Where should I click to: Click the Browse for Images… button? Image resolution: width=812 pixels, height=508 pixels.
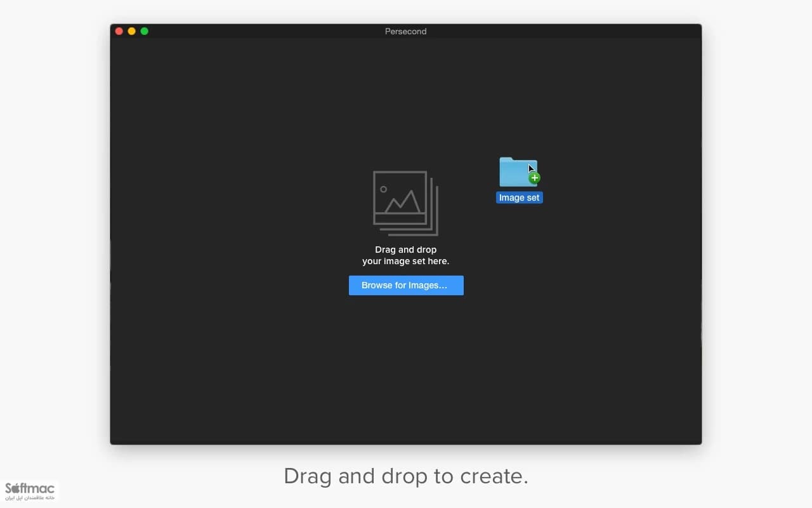pyautogui.click(x=406, y=285)
